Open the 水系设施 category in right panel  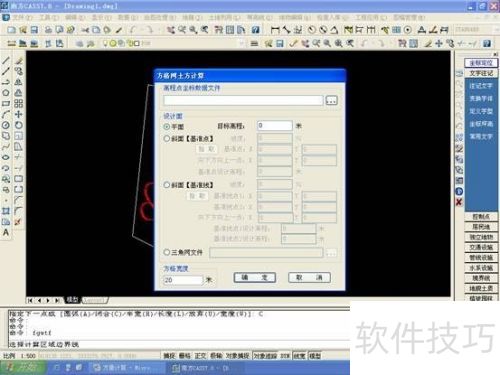pyautogui.click(x=481, y=268)
